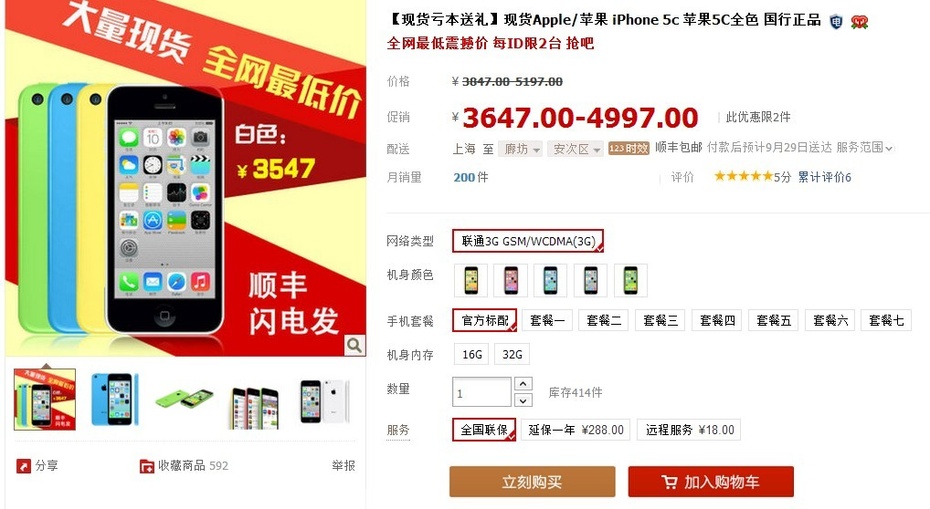Select the pink phone color swatch
The height and width of the screenshot is (509, 930).
(x=511, y=281)
